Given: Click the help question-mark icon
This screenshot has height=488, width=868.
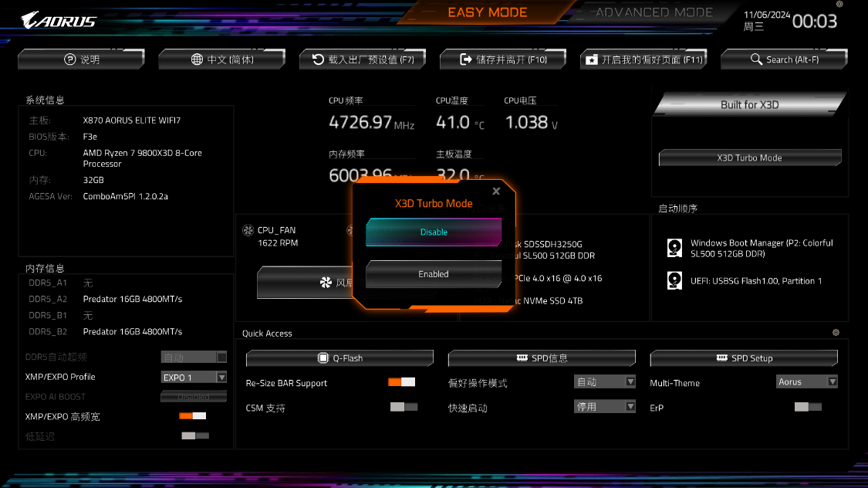Looking at the screenshot, I should coord(69,59).
